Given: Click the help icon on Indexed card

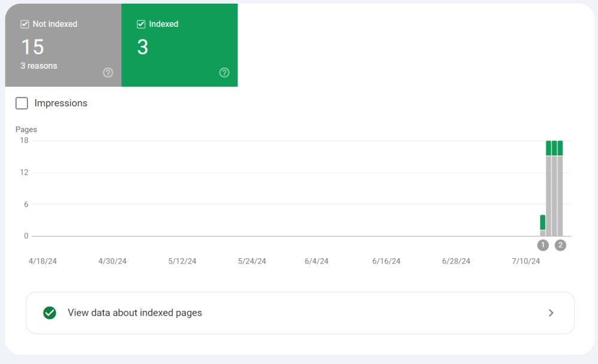Looking at the screenshot, I should pyautogui.click(x=224, y=72).
